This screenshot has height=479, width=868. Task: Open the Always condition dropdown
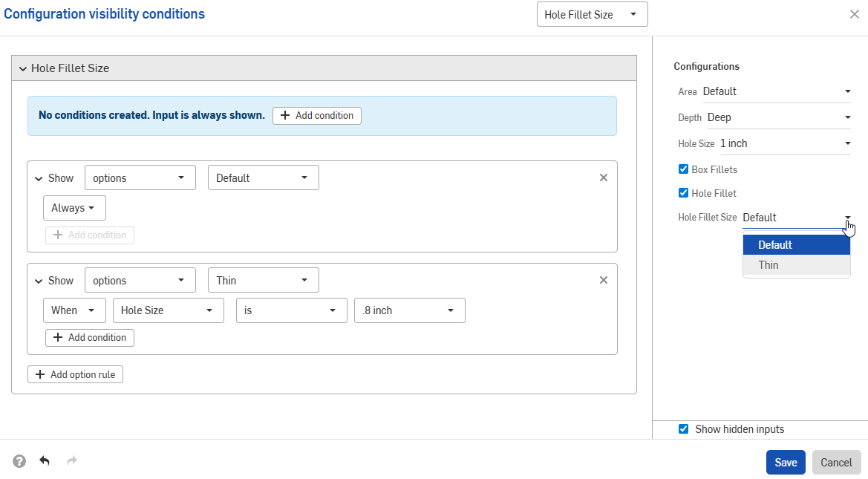click(74, 208)
